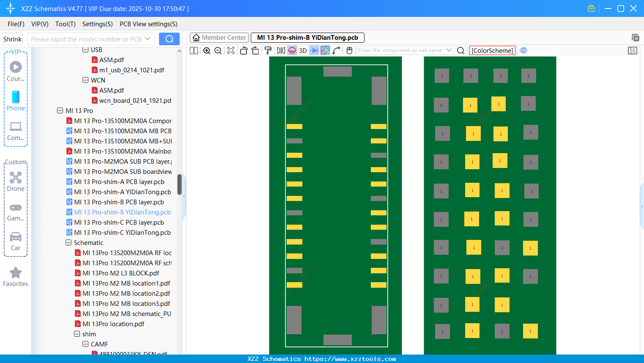Open the board paint color tool

click(268, 50)
